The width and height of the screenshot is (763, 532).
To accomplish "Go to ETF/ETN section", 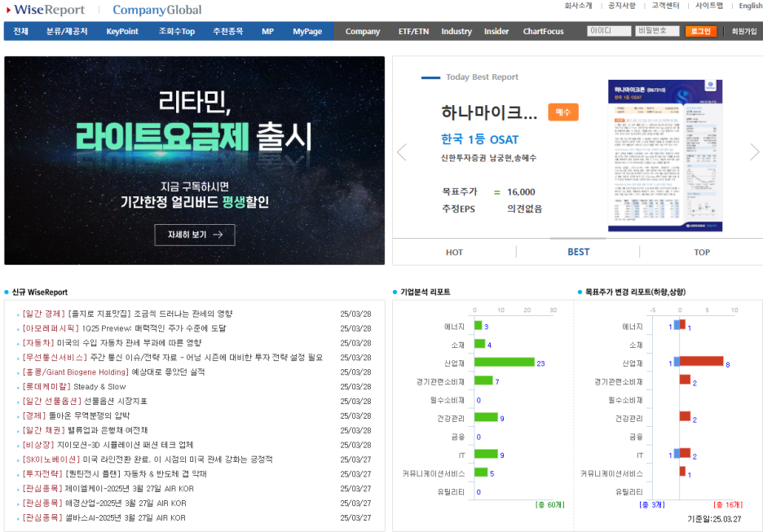I will (413, 31).
